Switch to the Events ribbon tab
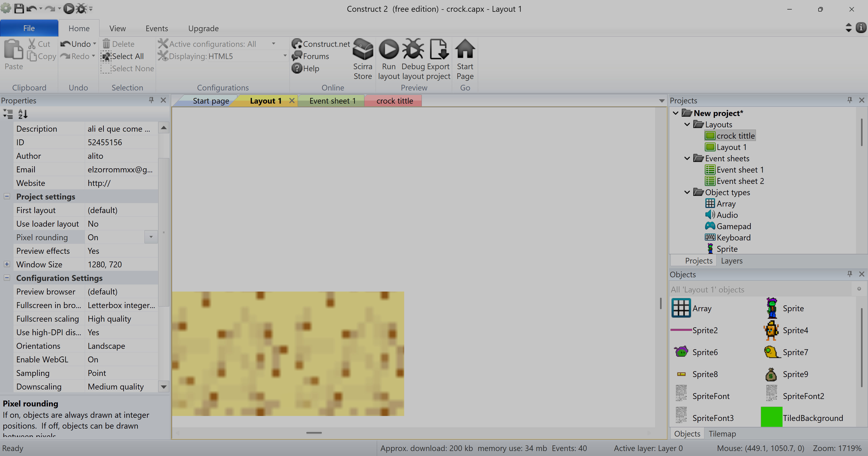This screenshot has height=456, width=868. [157, 28]
